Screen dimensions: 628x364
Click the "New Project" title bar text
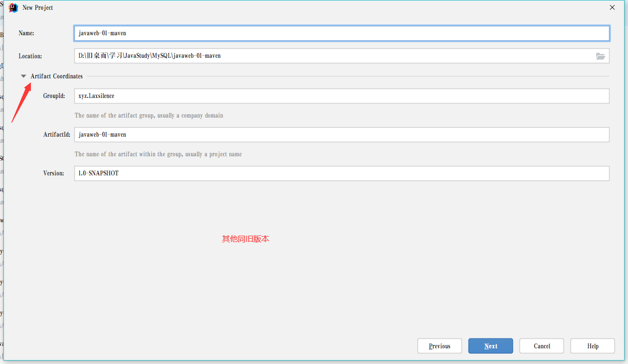pyautogui.click(x=38, y=8)
